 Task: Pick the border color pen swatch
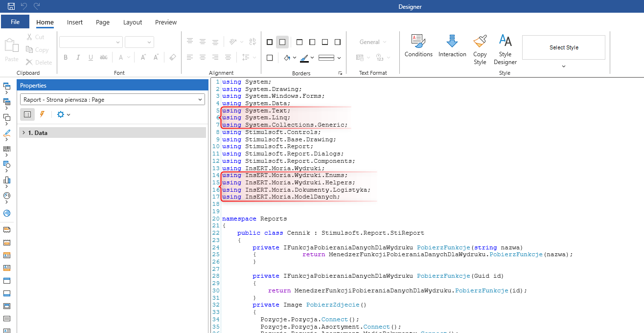tap(304, 58)
